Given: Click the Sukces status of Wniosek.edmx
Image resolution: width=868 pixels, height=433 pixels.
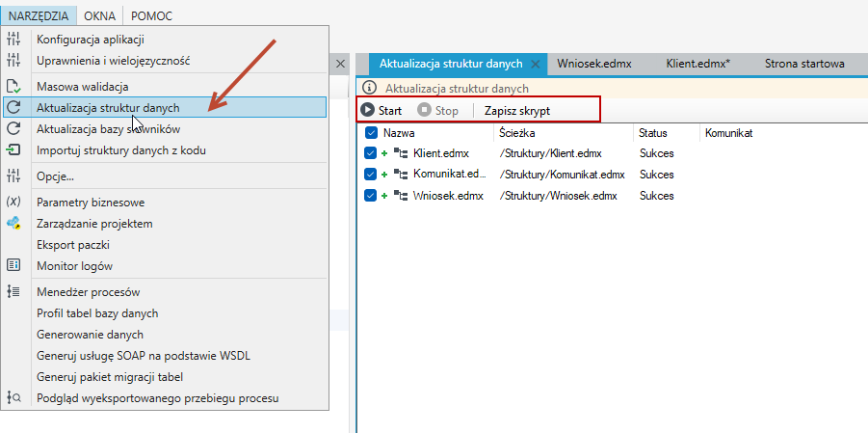Looking at the screenshot, I should point(656,196).
